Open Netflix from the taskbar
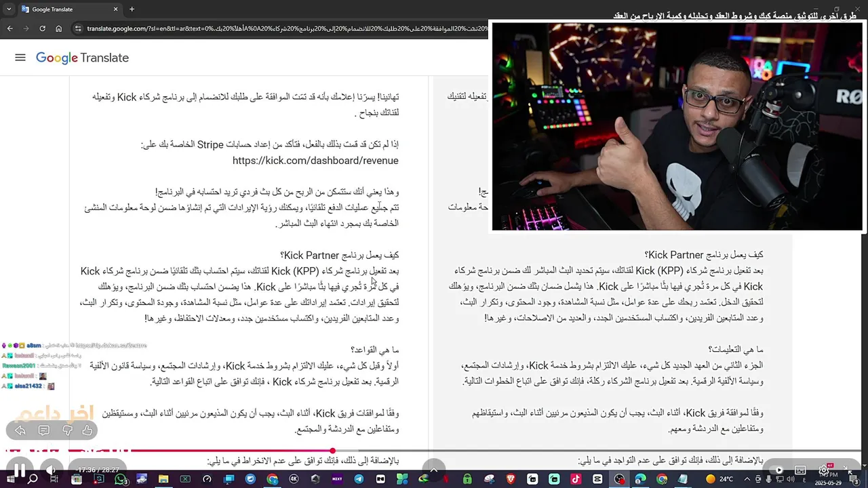 [x=446, y=479]
